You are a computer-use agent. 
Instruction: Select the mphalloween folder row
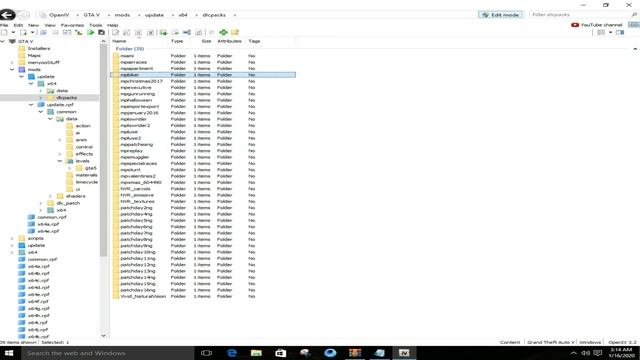click(203, 100)
